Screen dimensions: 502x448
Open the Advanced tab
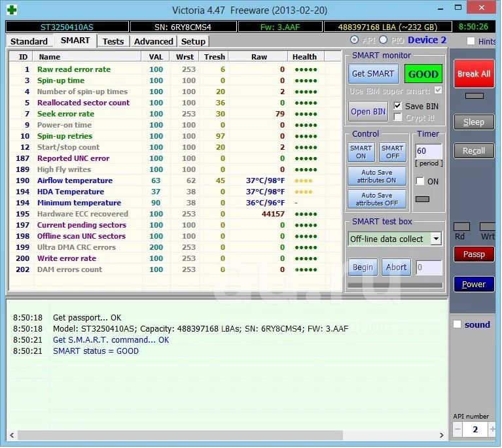(x=153, y=41)
